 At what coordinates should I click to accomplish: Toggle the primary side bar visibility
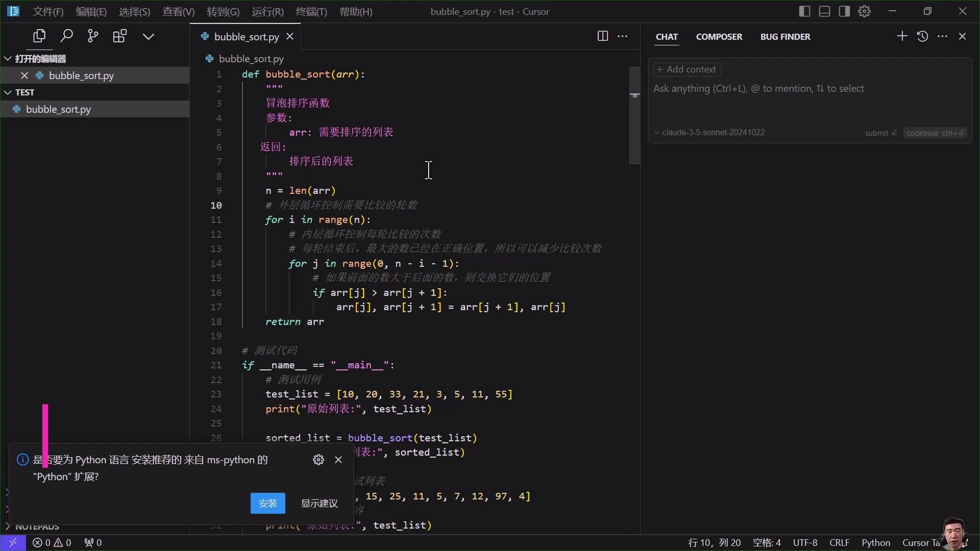pyautogui.click(x=804, y=11)
